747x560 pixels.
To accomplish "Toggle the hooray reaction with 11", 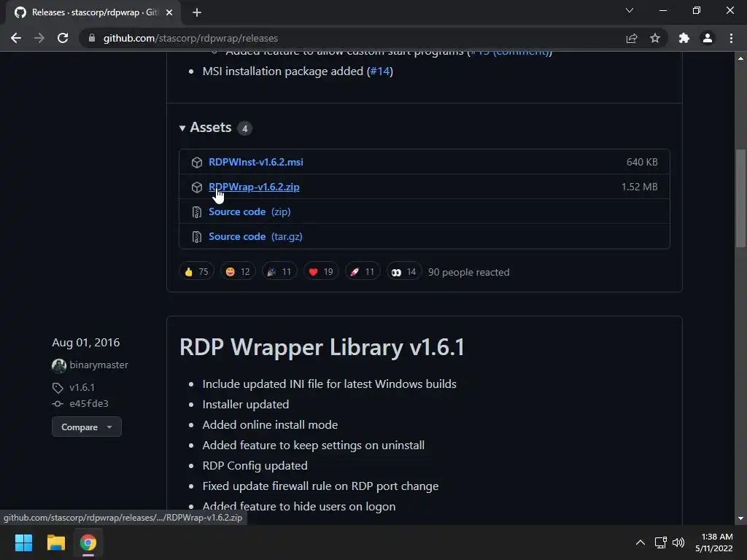I will point(279,272).
